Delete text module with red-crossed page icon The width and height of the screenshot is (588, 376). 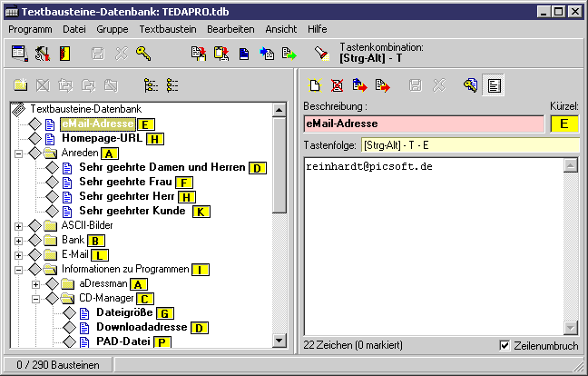click(338, 85)
